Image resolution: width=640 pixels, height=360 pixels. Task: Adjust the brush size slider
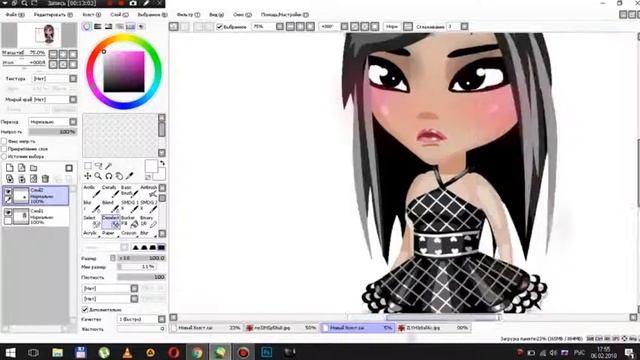click(141, 258)
